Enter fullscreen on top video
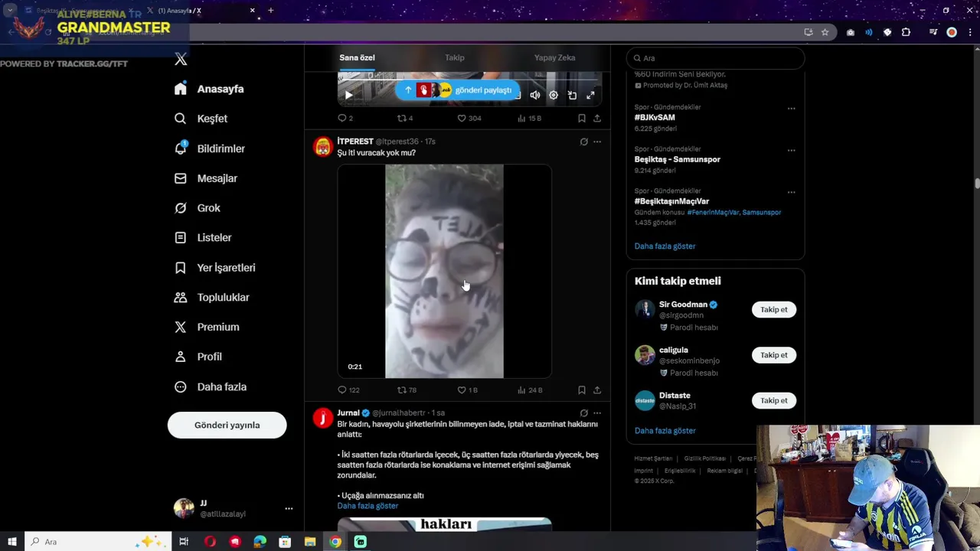Viewport: 980px width, 551px height. coord(590,95)
